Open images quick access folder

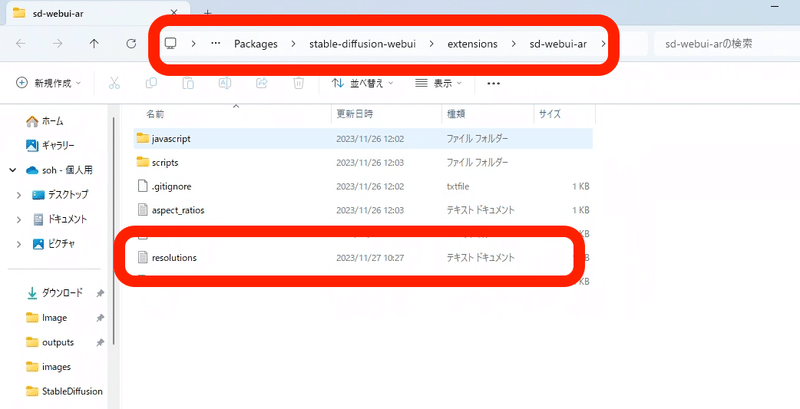pos(48,367)
